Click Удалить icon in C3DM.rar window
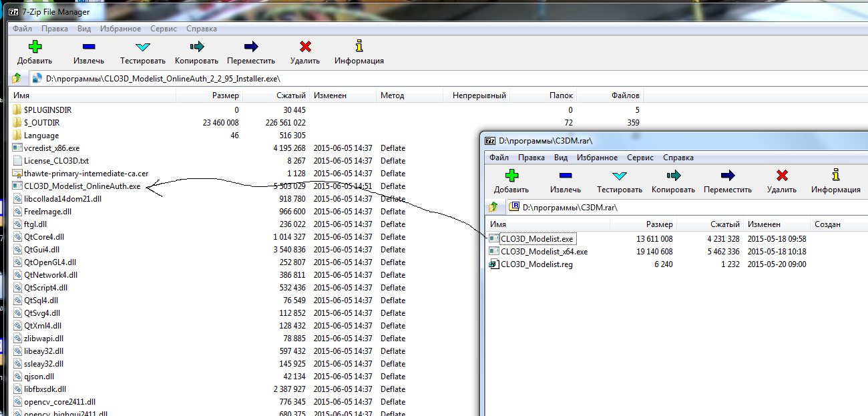Viewport: 868px width, 416px height. [x=782, y=176]
